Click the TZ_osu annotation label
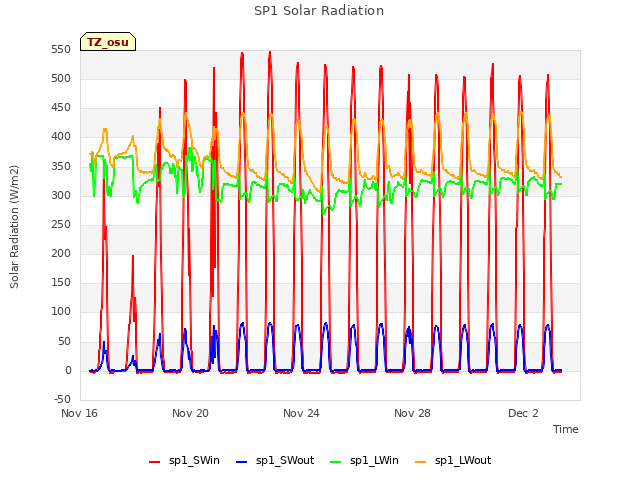 coord(108,42)
